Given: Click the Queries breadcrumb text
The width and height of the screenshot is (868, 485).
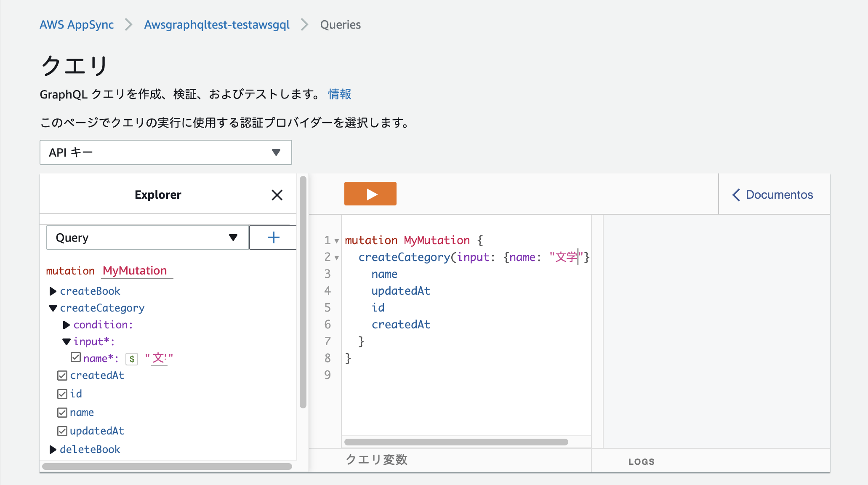Looking at the screenshot, I should 341,25.
